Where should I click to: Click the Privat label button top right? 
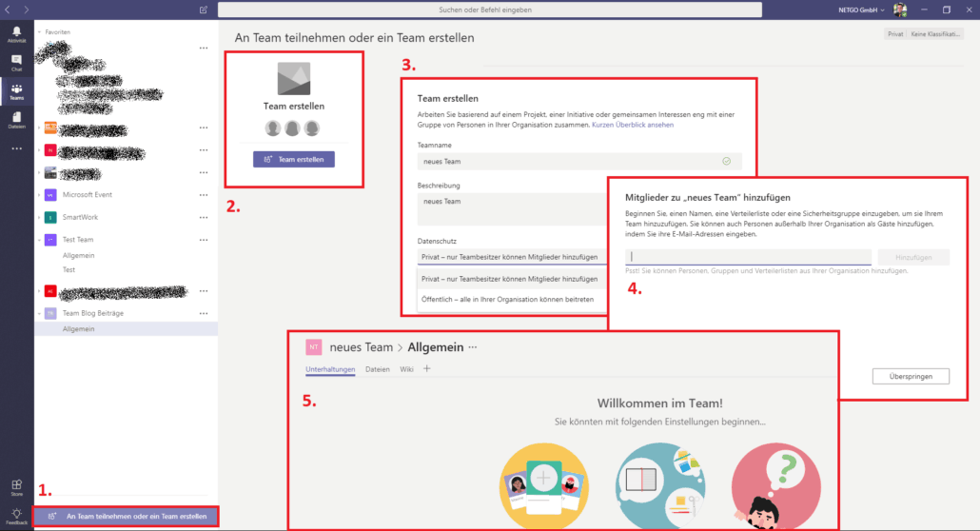point(895,33)
